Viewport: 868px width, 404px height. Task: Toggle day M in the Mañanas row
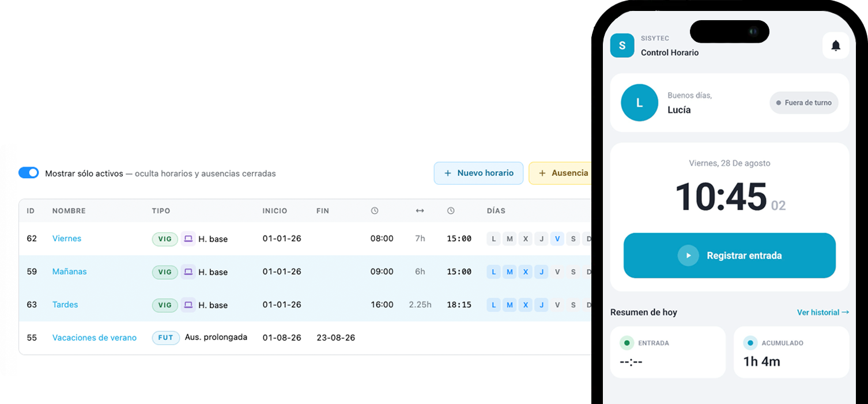tap(510, 271)
